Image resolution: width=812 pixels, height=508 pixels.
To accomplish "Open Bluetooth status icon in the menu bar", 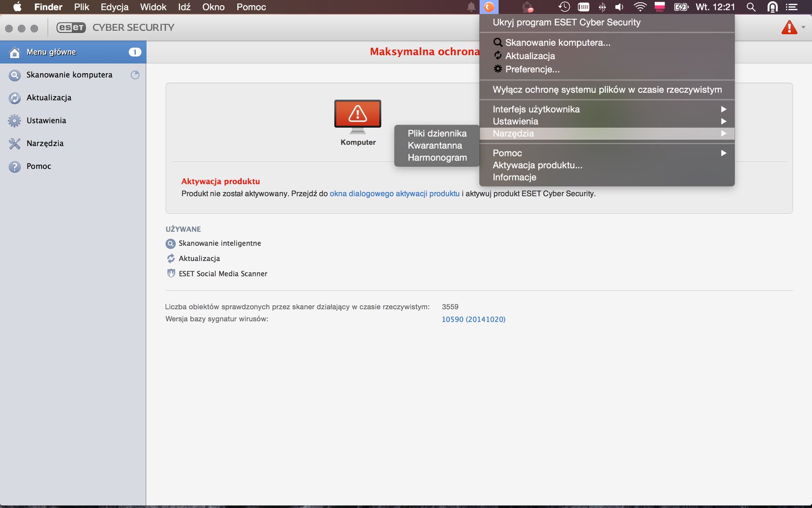I will [x=602, y=7].
